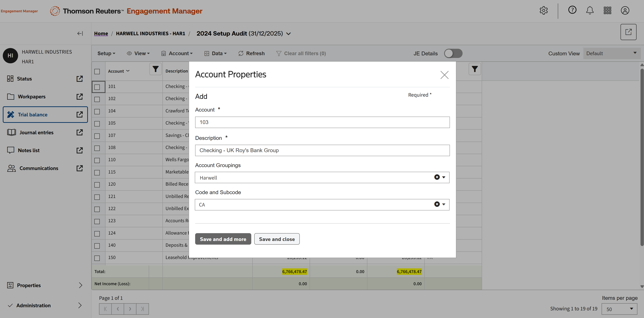Click the Home breadcrumb link
The height and width of the screenshot is (318, 644).
point(101,33)
